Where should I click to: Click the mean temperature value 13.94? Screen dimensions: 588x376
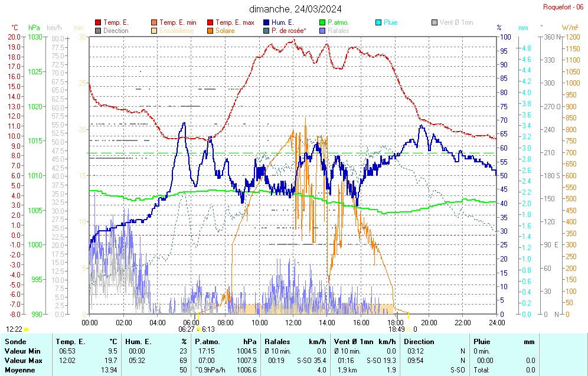click(x=109, y=370)
